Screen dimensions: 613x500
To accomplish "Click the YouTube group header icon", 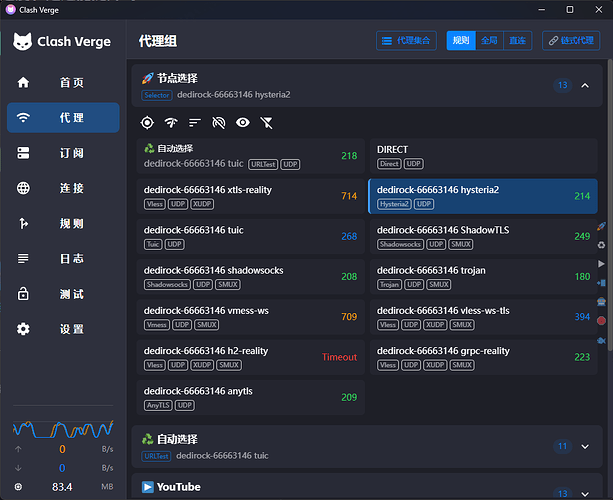I will click(x=147, y=487).
